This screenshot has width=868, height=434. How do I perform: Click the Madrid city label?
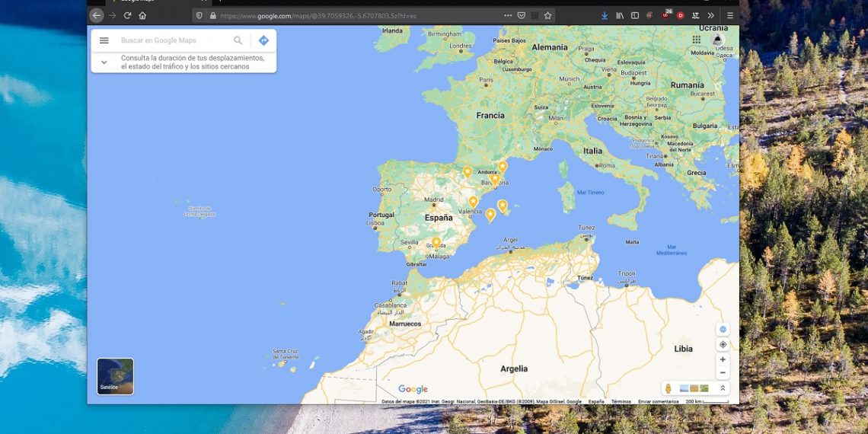pos(433,199)
